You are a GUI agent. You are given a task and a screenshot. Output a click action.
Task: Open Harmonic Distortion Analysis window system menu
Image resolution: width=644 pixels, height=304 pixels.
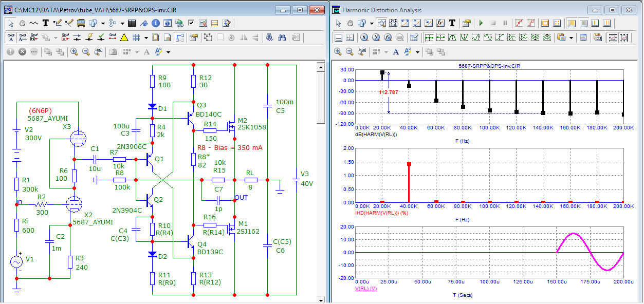pyautogui.click(x=336, y=10)
